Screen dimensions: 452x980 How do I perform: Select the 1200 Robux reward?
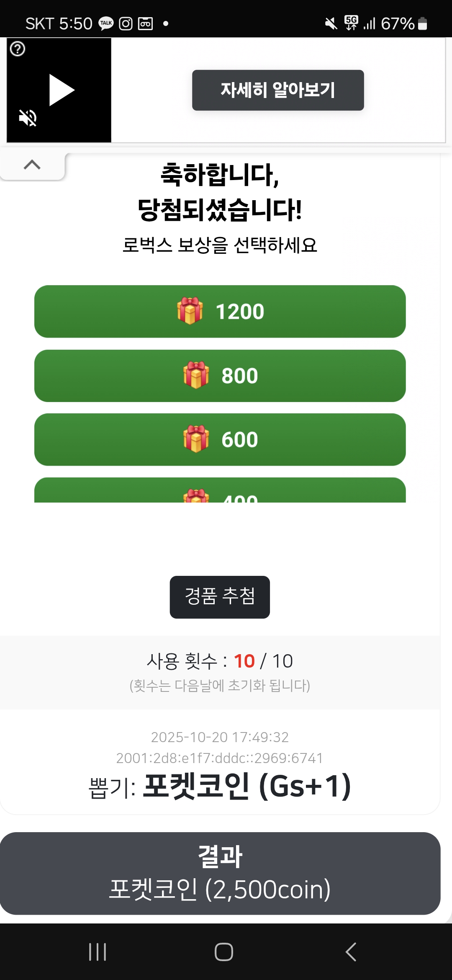point(220,312)
